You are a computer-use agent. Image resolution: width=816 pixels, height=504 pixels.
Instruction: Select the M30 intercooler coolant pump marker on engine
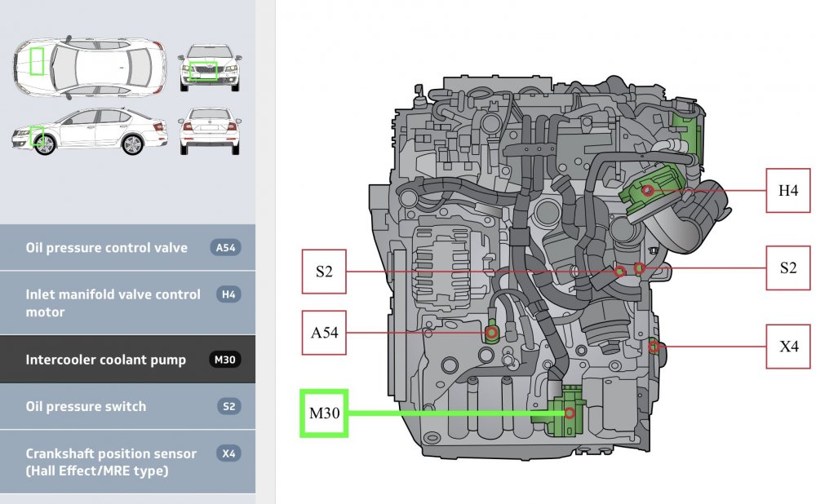point(568,414)
